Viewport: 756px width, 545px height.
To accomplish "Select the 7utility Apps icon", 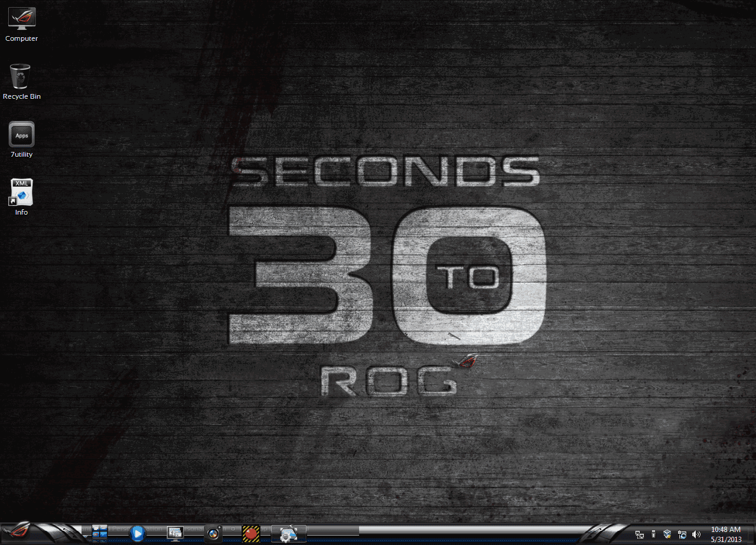I will click(x=21, y=140).
